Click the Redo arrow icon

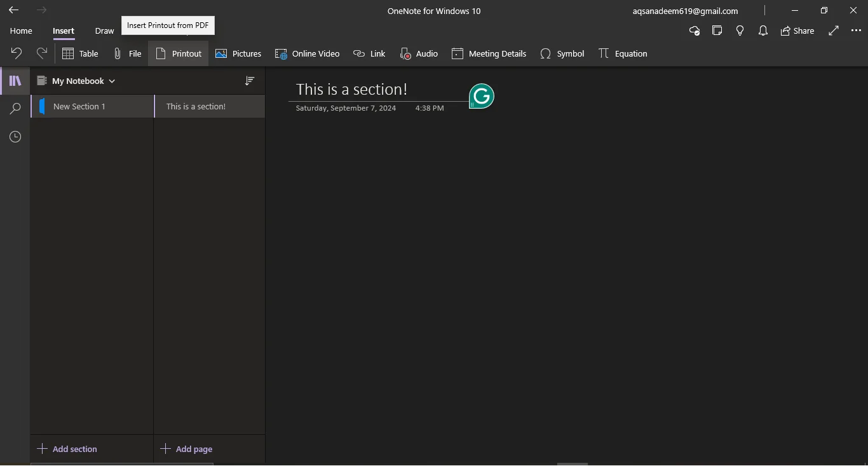click(42, 53)
